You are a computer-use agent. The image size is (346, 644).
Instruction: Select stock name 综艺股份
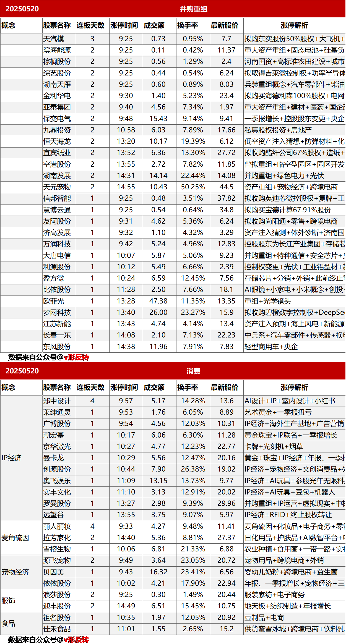point(57,73)
